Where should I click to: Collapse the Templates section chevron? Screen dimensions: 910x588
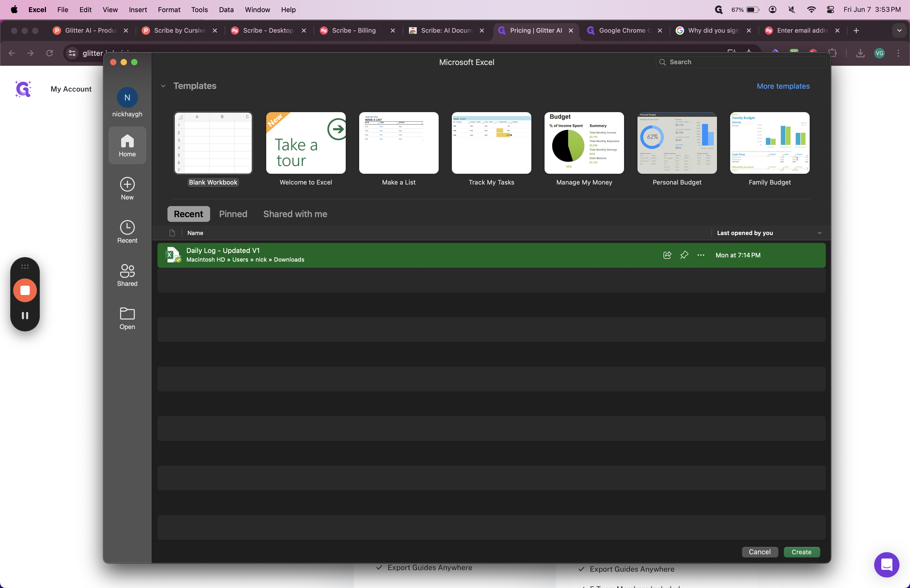point(163,86)
